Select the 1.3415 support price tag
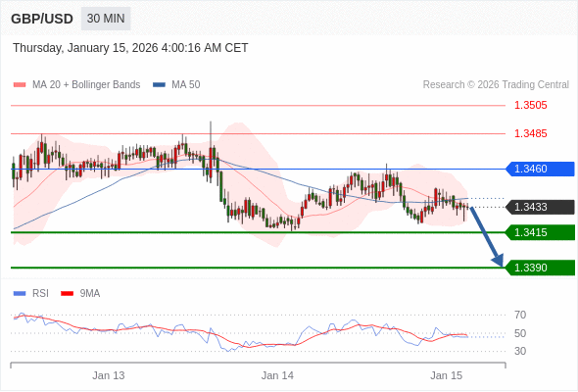This screenshot has height=392, width=578. pyautogui.click(x=541, y=232)
